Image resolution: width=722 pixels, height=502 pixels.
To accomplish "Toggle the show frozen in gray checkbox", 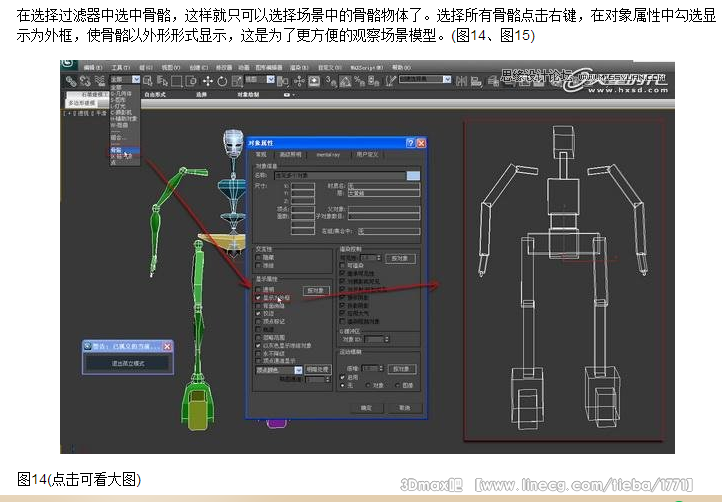I will click(258, 345).
